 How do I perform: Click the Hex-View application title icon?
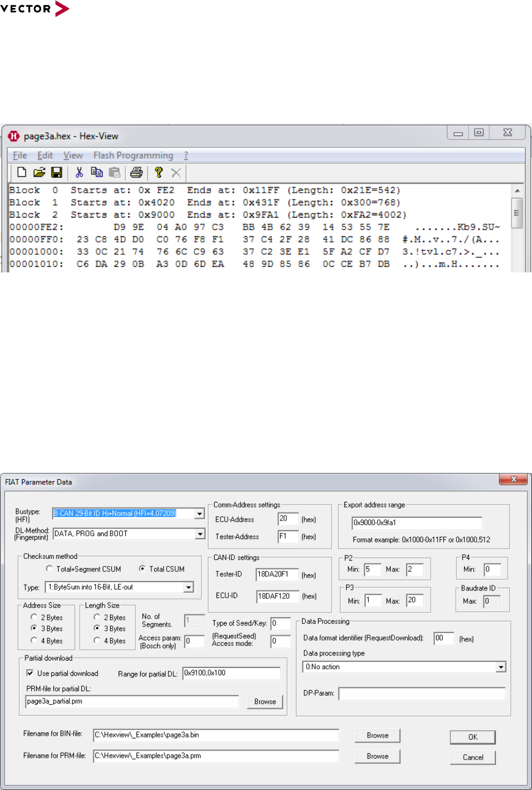[14, 136]
